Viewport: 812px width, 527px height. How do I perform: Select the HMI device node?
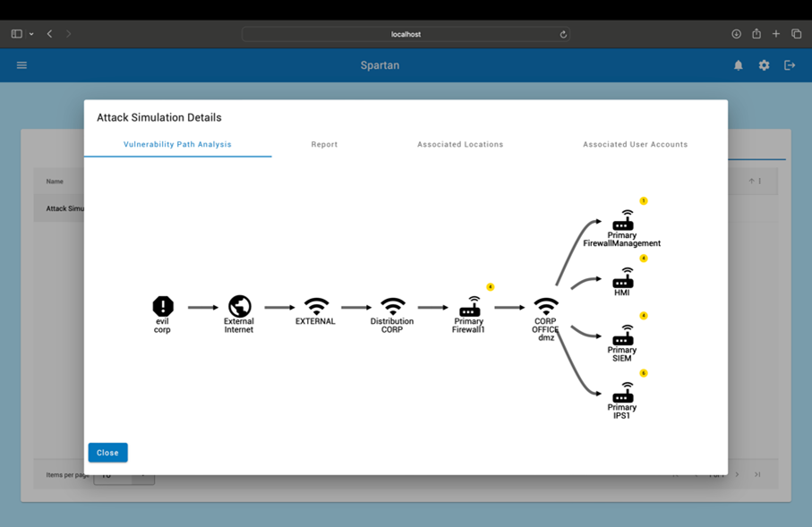click(622, 278)
